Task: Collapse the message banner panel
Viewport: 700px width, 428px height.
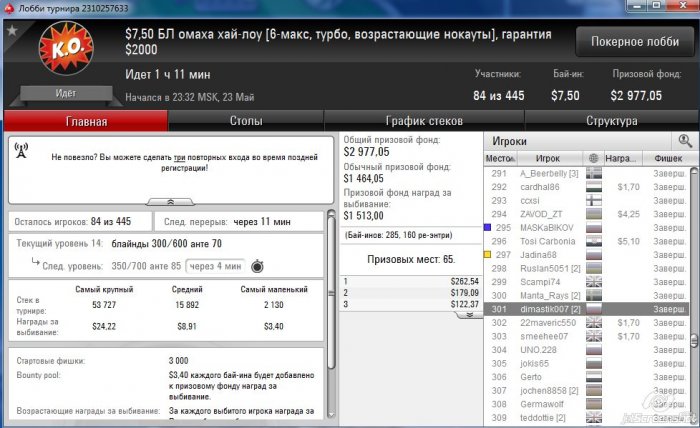Action: coord(170,202)
